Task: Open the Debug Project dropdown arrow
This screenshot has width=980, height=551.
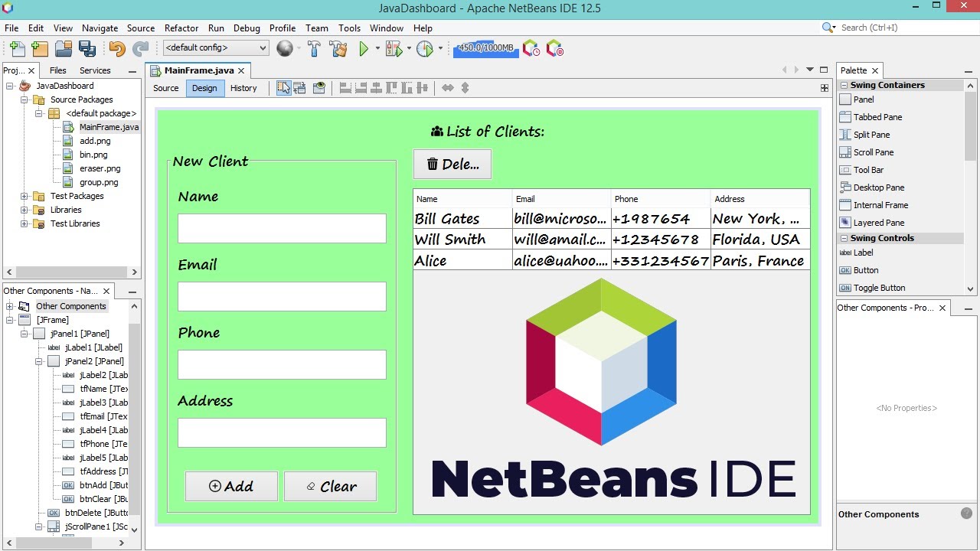Action: click(x=409, y=48)
